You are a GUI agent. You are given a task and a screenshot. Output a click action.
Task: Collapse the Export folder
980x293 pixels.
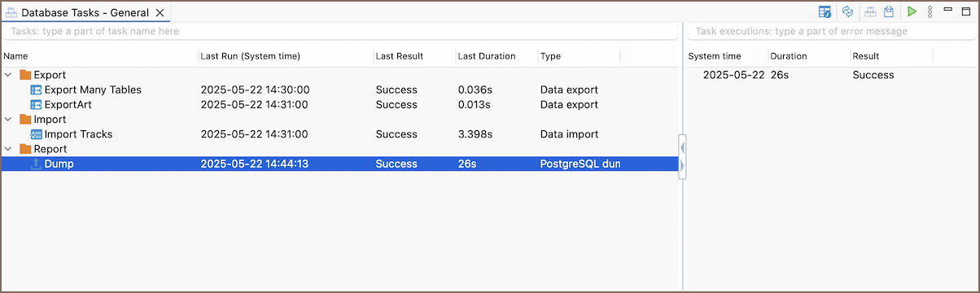tap(8, 75)
